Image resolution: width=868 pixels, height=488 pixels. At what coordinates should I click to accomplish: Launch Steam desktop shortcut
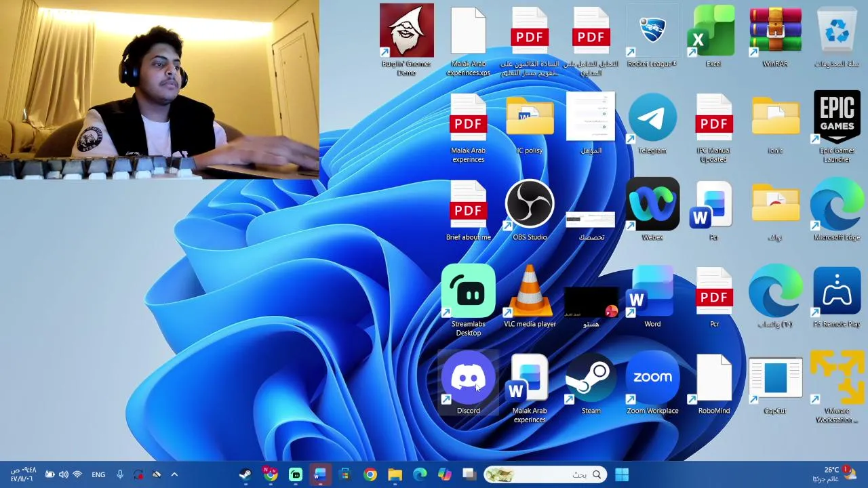point(591,384)
